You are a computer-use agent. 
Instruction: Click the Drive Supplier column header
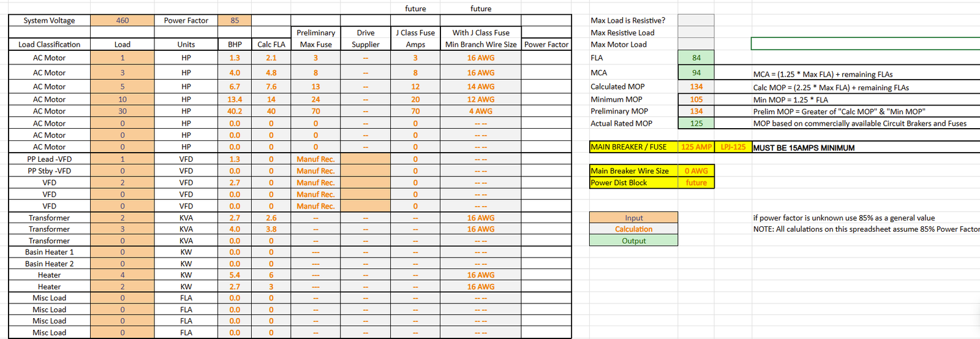point(366,38)
